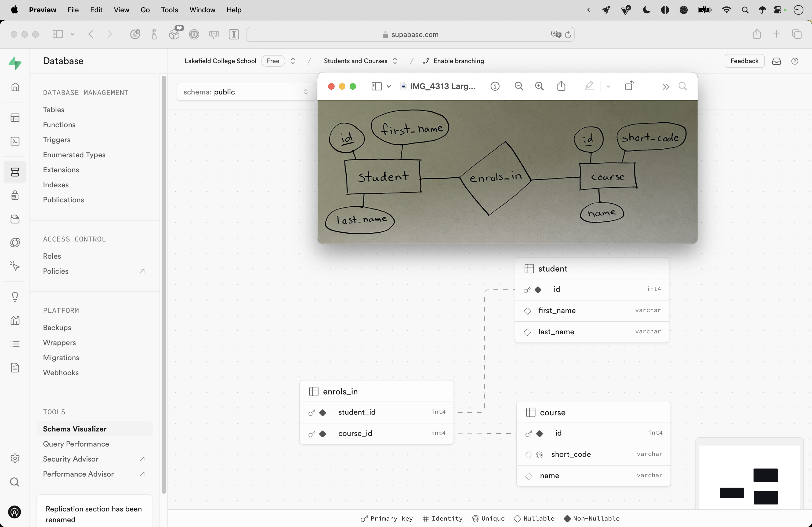Open the Table Editor icon in sidebar
This screenshot has width=812, height=527.
[15, 118]
